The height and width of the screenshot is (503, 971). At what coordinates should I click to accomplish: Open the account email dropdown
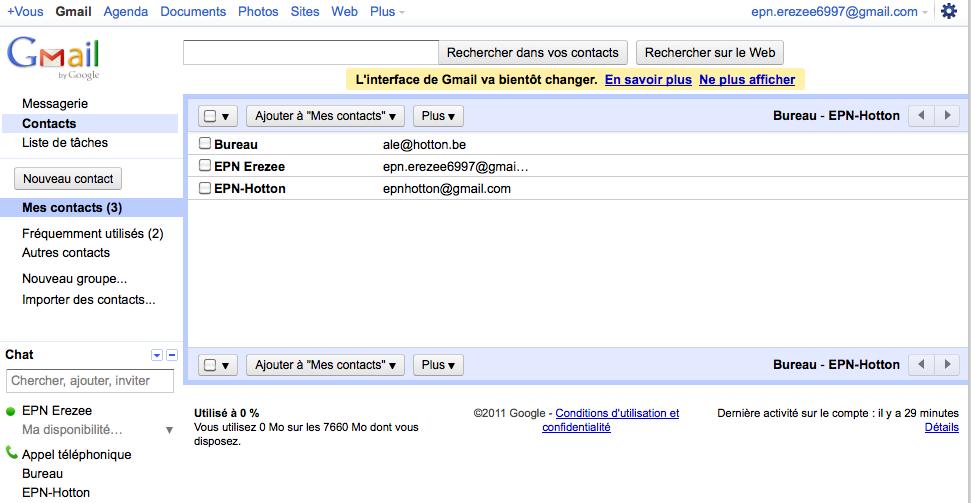point(839,12)
